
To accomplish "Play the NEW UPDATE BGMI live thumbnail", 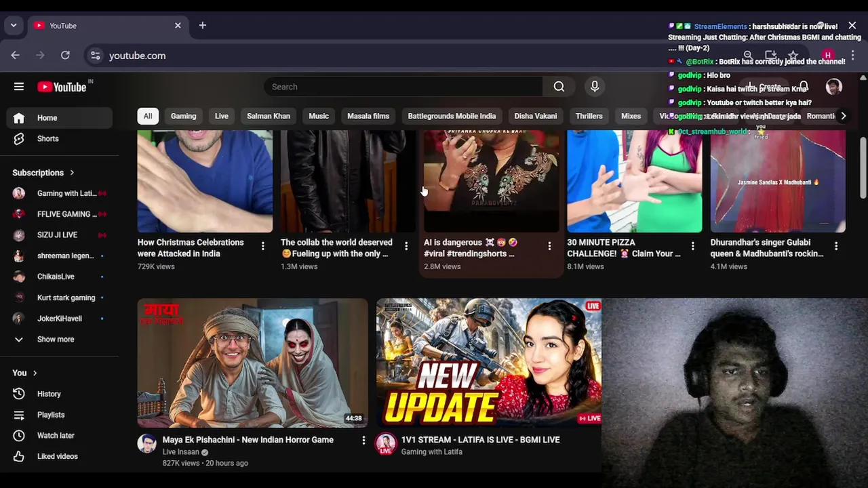I will click(x=489, y=363).
